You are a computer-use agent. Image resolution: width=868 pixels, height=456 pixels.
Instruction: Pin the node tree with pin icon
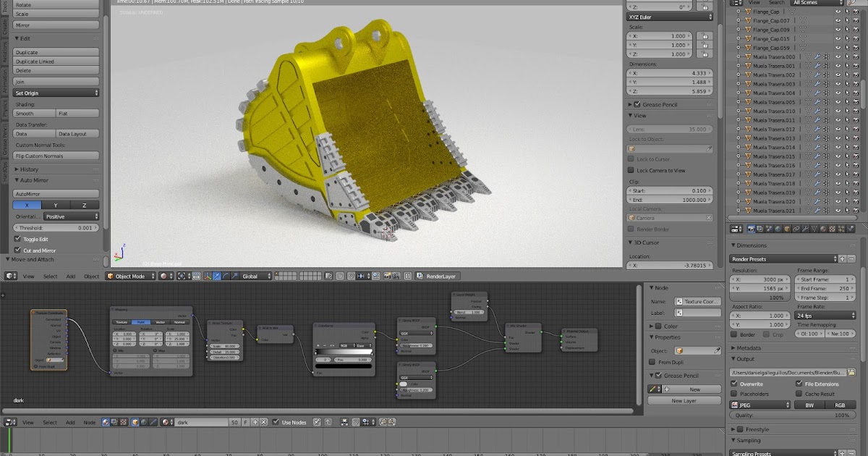click(316, 422)
